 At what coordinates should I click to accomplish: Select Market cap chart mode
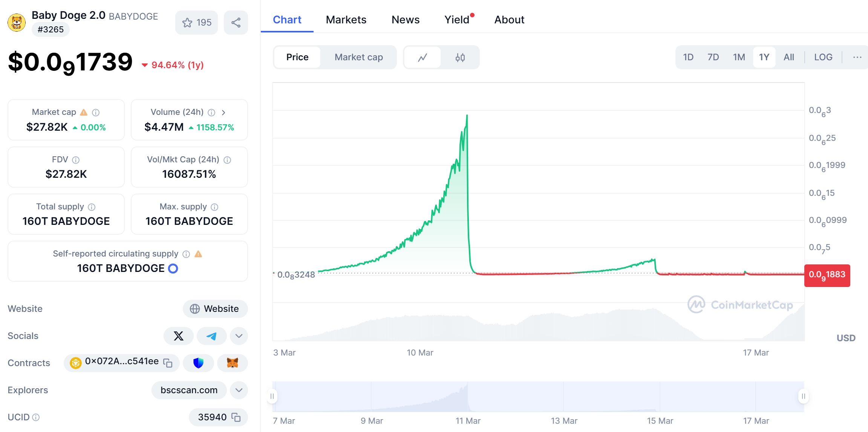(x=359, y=57)
